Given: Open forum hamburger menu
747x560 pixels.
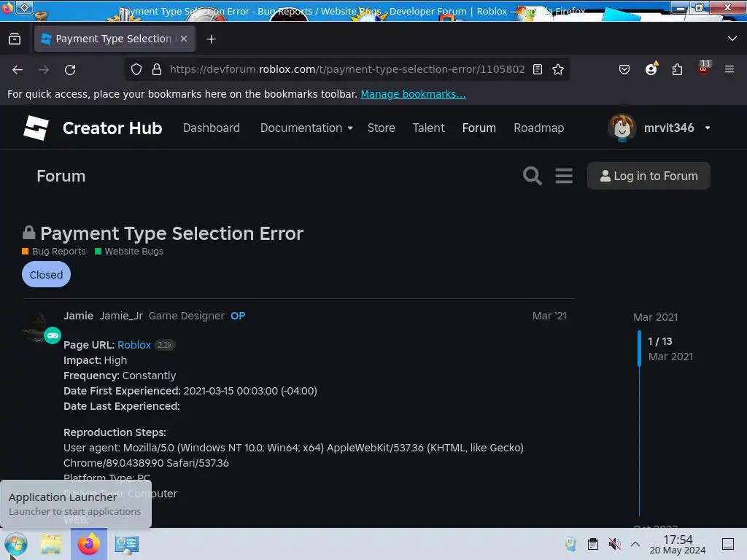Looking at the screenshot, I should coord(564,176).
